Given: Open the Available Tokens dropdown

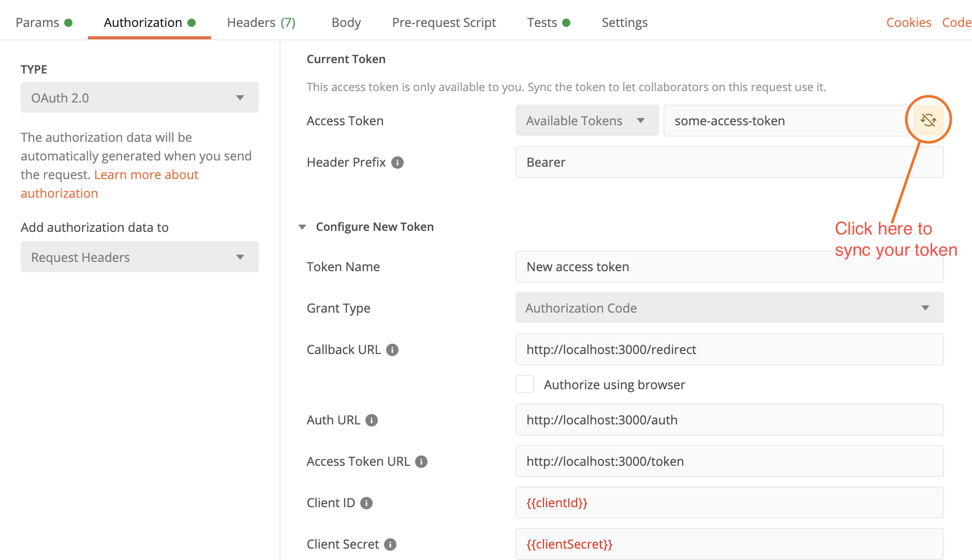Looking at the screenshot, I should (x=587, y=121).
